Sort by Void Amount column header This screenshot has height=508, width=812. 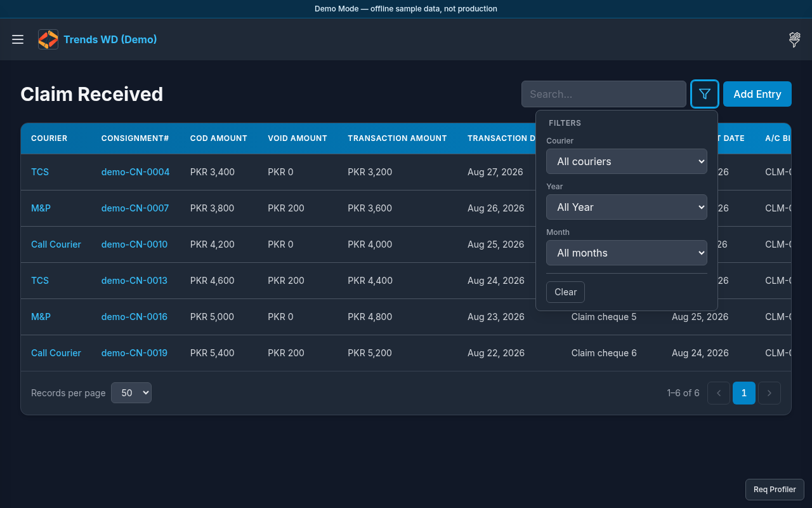coord(298,138)
